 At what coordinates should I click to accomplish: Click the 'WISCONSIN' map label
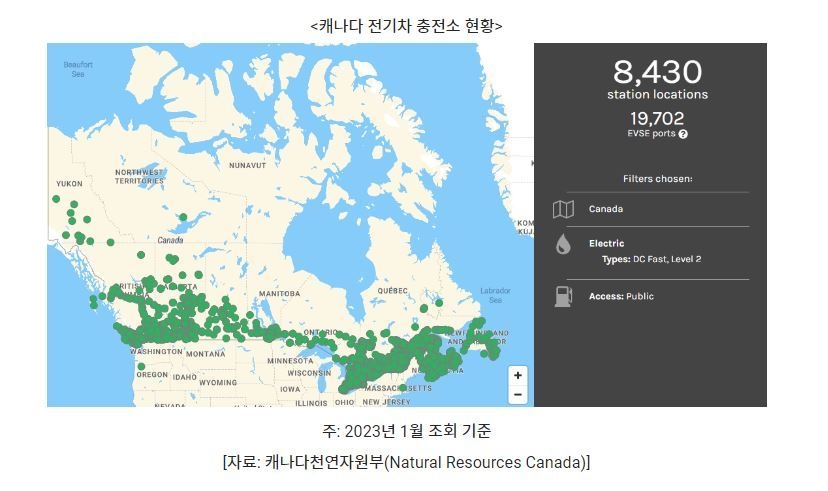pyautogui.click(x=309, y=373)
